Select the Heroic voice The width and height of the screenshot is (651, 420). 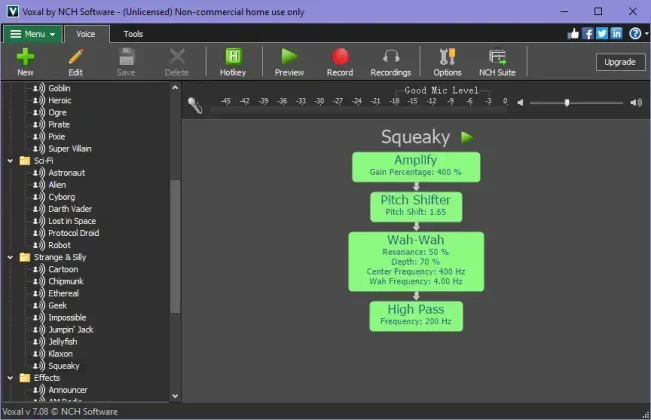60,100
